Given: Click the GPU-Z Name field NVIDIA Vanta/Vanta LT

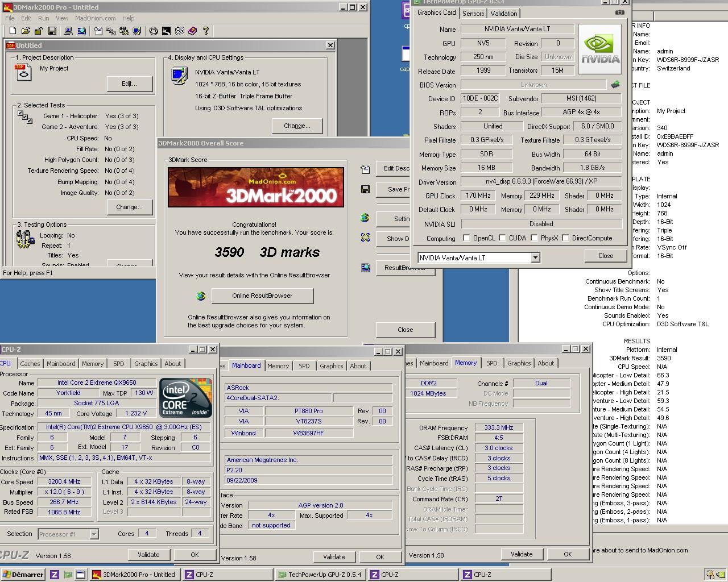Looking at the screenshot, I should click(x=518, y=29).
